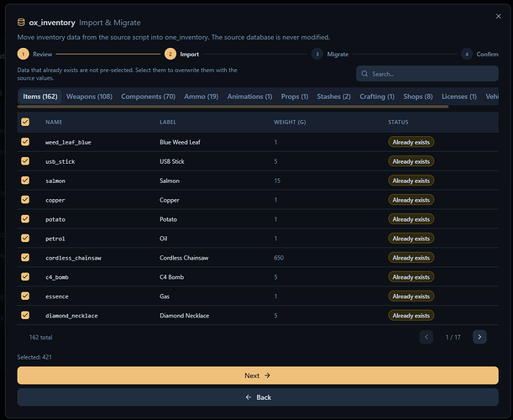Click the Next button
The height and width of the screenshot is (420, 513).
click(258, 375)
